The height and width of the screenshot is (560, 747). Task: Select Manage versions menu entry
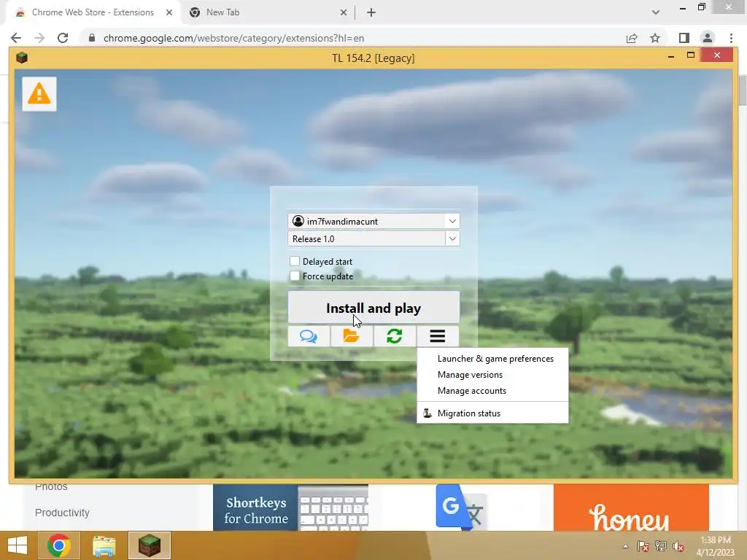point(492,375)
